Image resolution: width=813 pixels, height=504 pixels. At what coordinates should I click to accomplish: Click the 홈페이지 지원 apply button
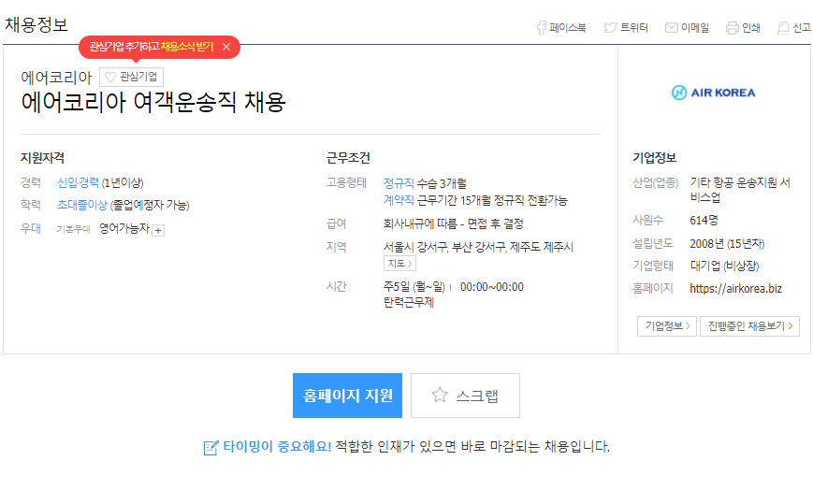(347, 396)
